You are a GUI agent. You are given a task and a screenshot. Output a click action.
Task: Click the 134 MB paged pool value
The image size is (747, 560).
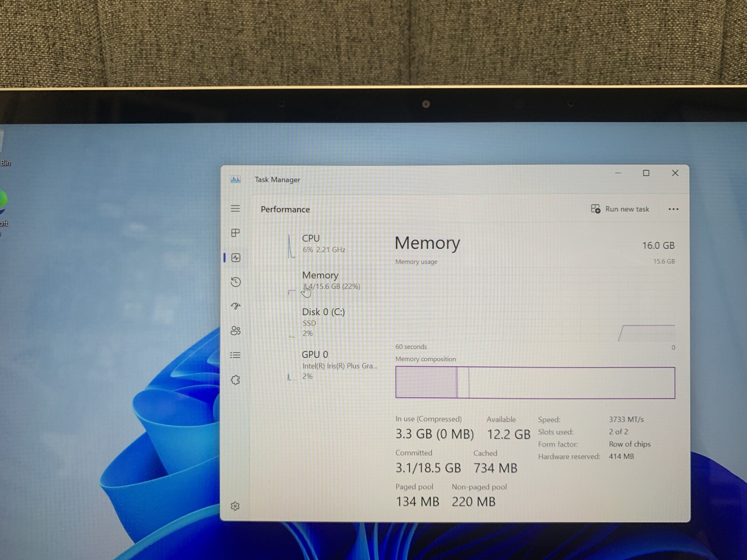click(417, 502)
